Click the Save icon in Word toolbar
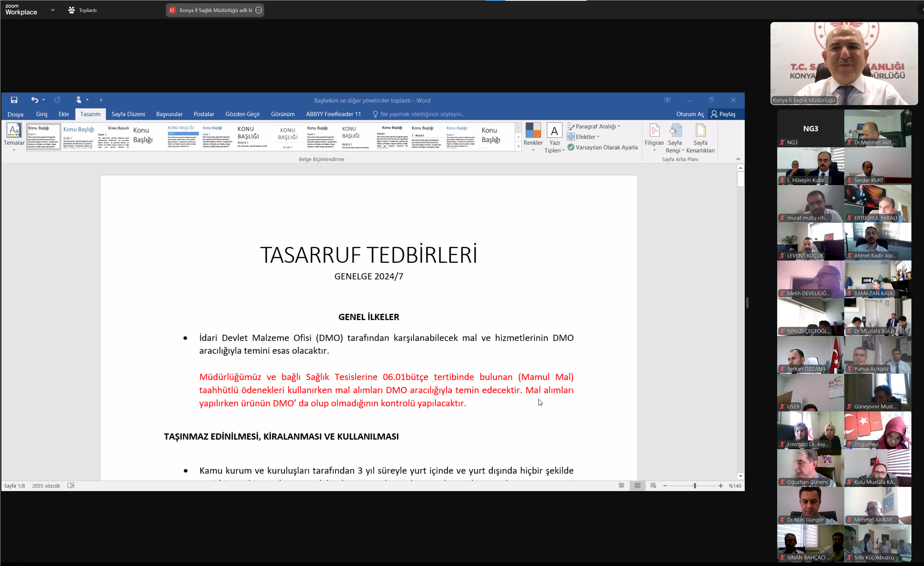924x566 pixels. point(14,100)
